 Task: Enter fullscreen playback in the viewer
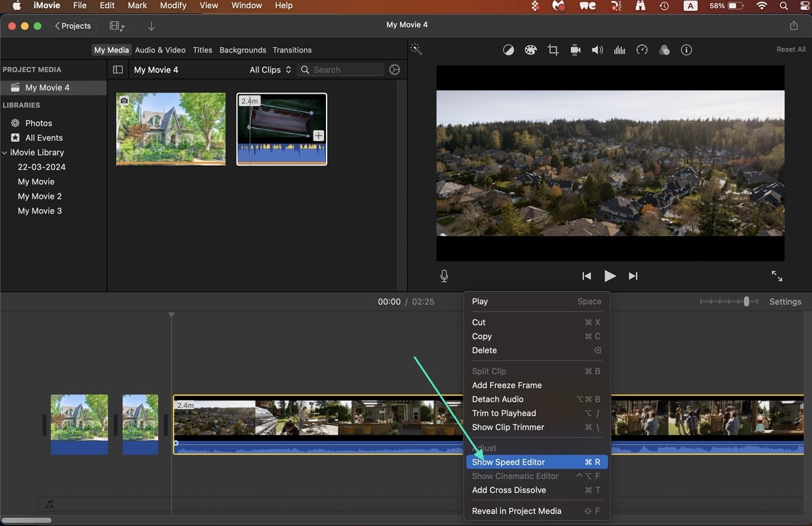(x=777, y=275)
